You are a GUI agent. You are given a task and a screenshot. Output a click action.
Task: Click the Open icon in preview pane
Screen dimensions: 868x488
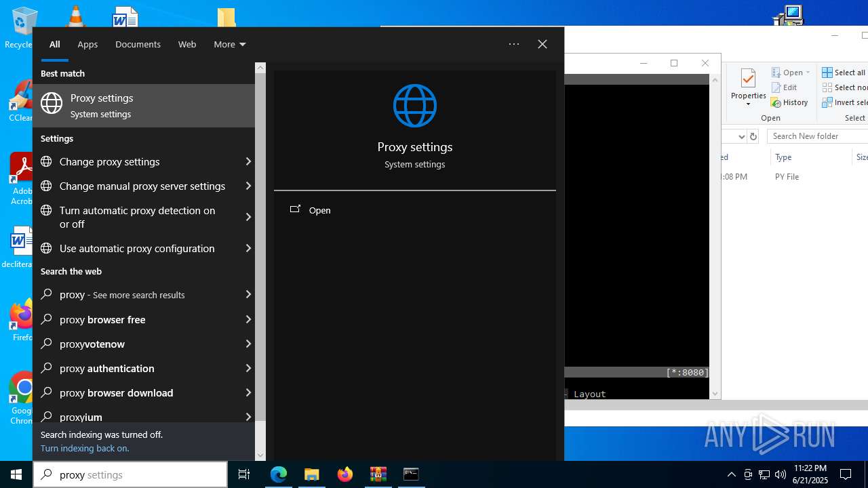(295, 209)
